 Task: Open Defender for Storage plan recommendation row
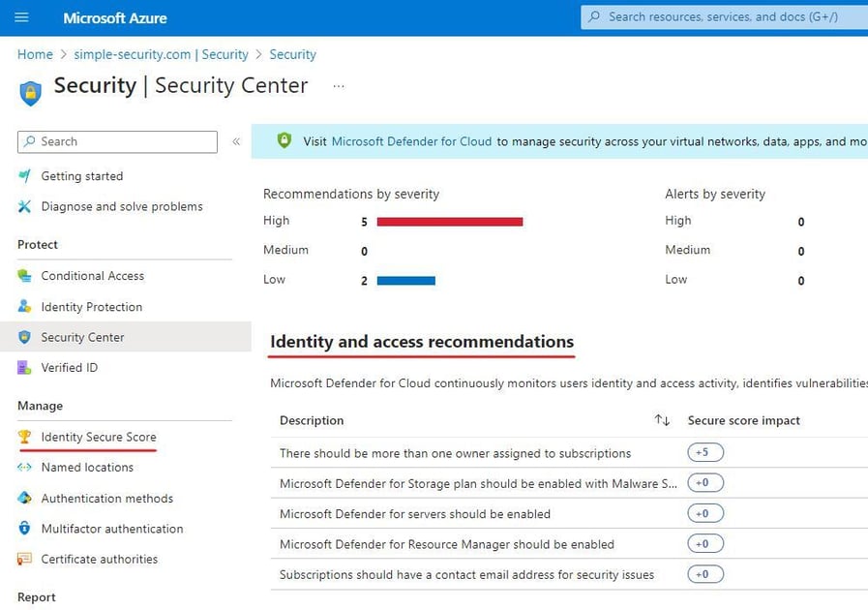coord(478,484)
